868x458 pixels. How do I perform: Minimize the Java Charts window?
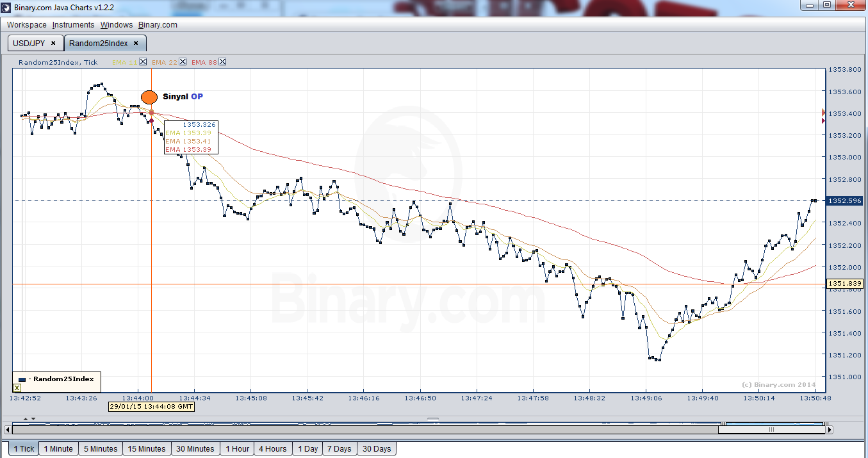click(x=810, y=5)
